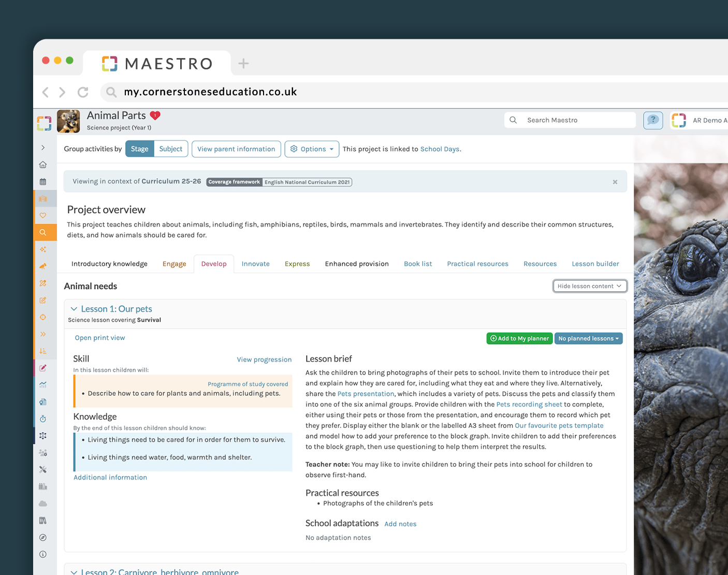728x575 pixels.
Task: Open the Pets presentation link
Action: pos(366,394)
